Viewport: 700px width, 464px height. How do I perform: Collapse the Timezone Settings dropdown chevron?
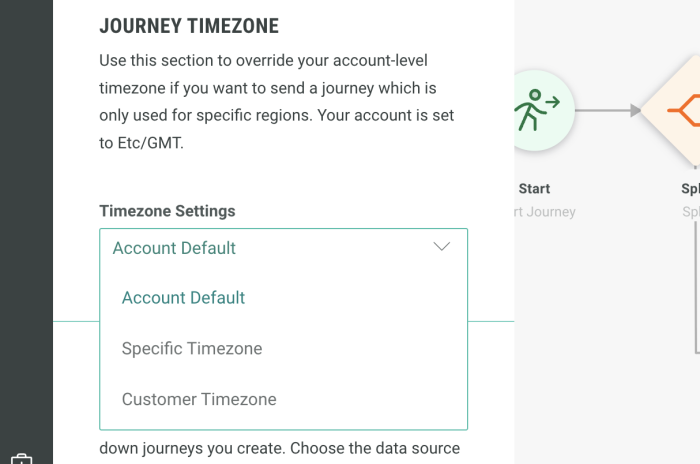(x=441, y=247)
